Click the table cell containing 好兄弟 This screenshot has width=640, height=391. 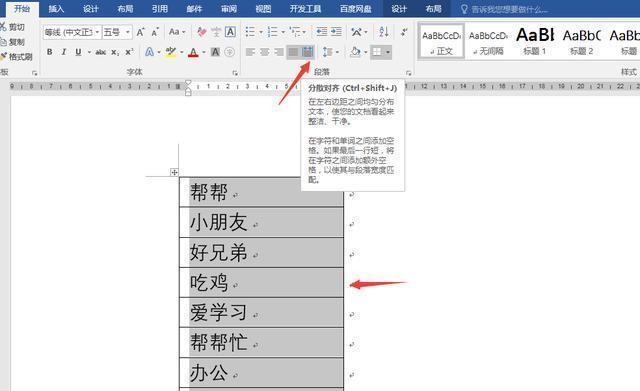click(261, 252)
